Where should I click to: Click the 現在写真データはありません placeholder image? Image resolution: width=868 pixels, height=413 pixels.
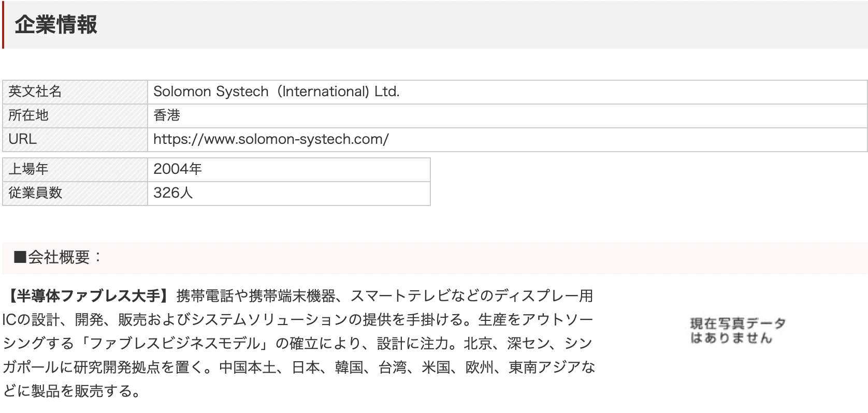(737, 331)
